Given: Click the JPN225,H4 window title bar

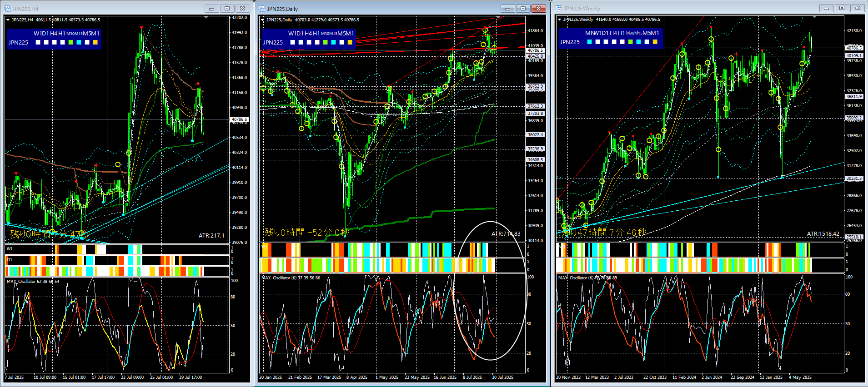Looking at the screenshot, I should pyautogui.click(x=126, y=9).
